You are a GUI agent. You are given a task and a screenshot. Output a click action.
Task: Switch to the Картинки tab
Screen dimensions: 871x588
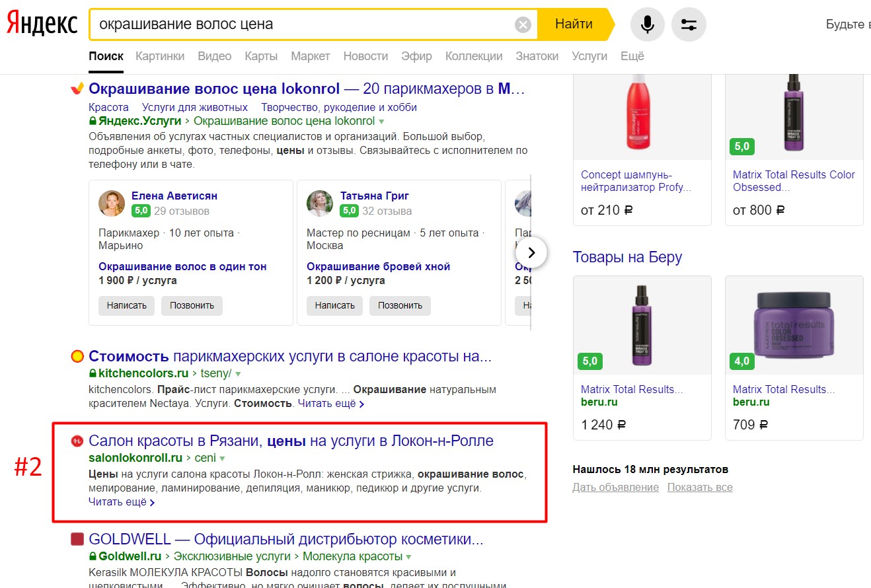(x=160, y=56)
